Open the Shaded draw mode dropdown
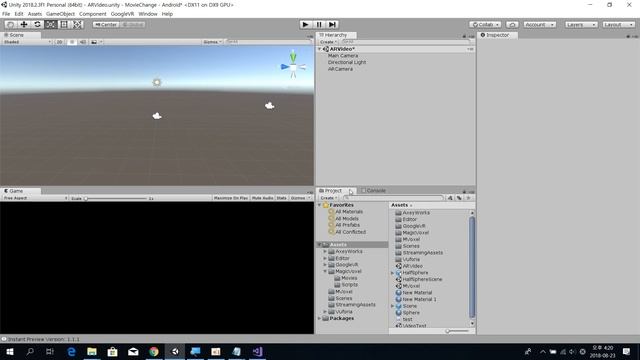The image size is (640, 360). (27, 42)
